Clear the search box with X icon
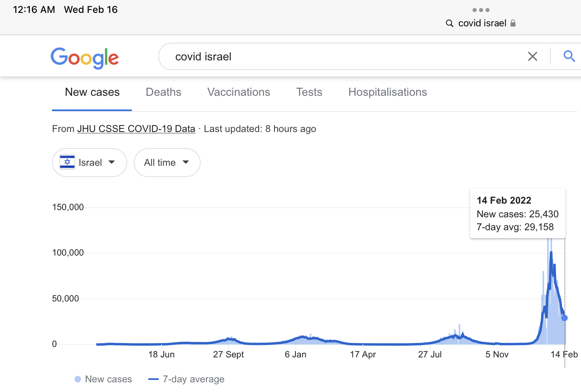Image resolution: width=581 pixels, height=392 pixels. 532,57
